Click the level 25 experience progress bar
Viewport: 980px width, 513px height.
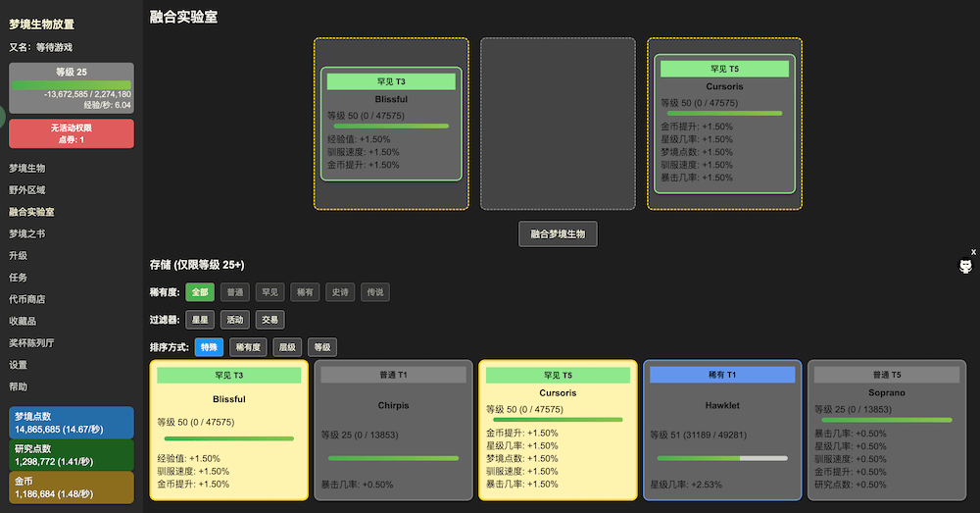coord(72,85)
